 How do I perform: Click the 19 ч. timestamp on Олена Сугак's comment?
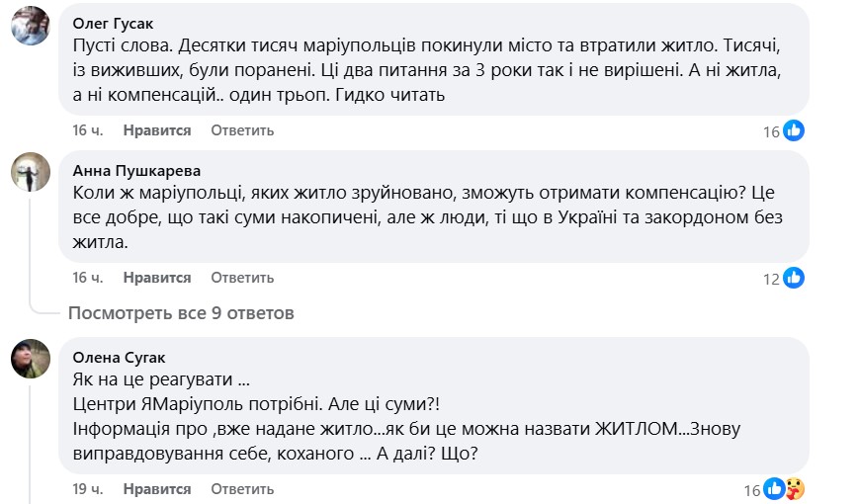(x=88, y=489)
